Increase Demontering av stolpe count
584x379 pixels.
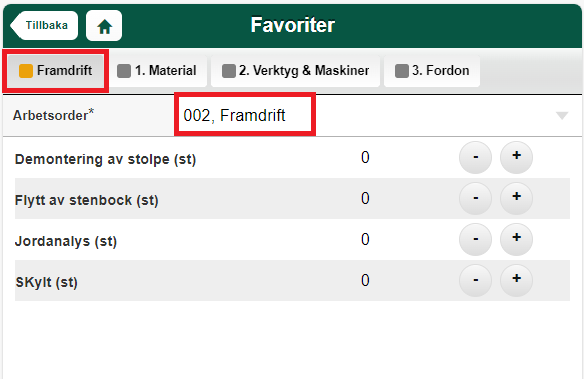[516, 157]
